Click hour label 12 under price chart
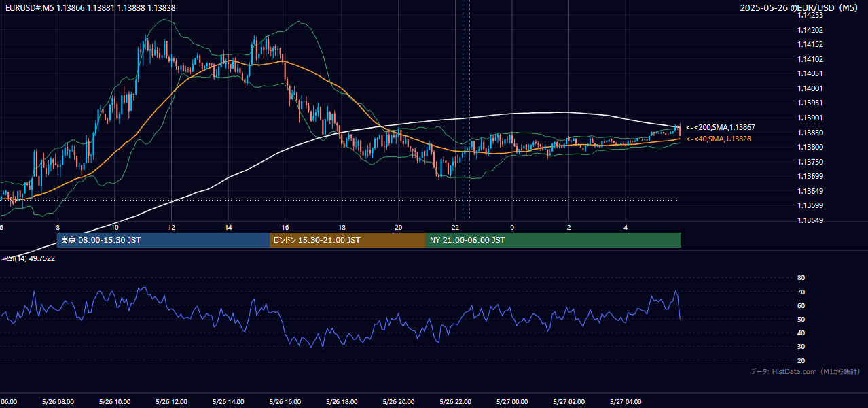This screenshot has width=868, height=408. coord(171,227)
